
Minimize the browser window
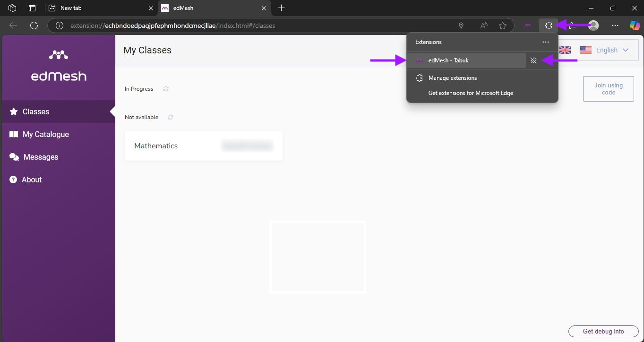[591, 8]
